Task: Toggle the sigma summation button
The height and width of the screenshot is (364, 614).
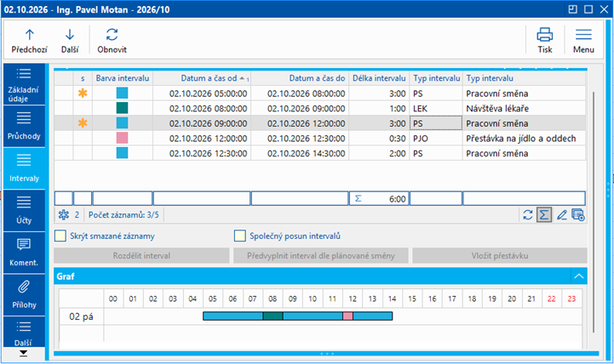Action: click(544, 214)
